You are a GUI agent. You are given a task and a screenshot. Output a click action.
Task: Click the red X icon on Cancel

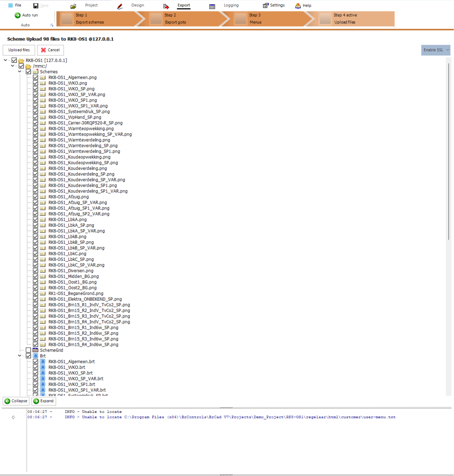point(43,50)
